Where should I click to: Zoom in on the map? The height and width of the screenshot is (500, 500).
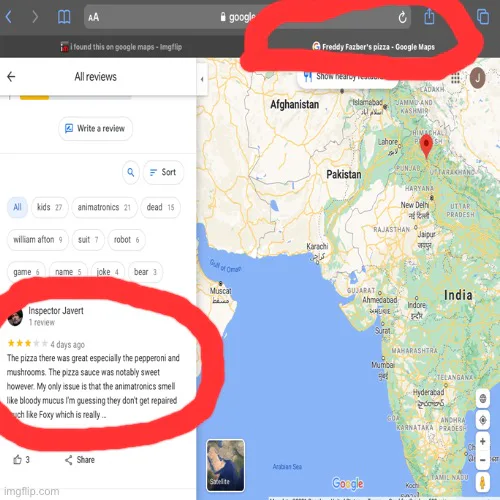click(483, 441)
